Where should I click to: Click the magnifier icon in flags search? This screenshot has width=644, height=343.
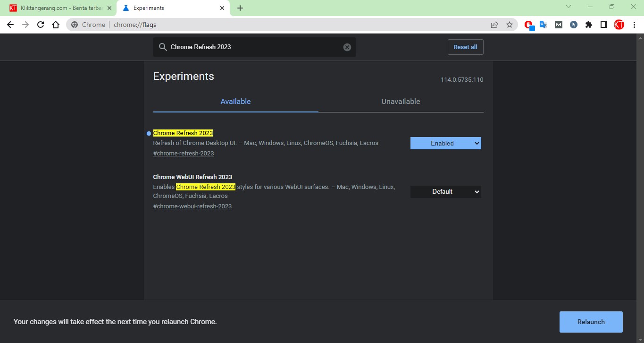tap(163, 47)
